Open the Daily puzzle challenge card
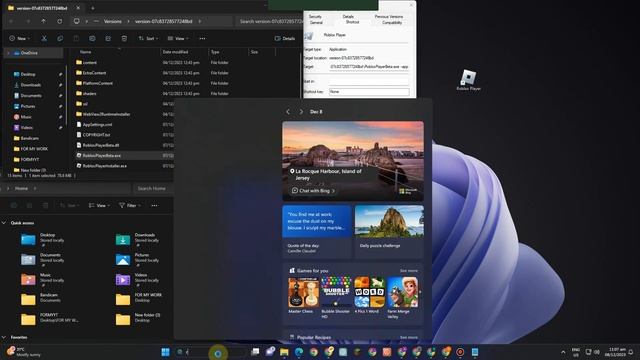This screenshot has width=640, height=360. [x=389, y=231]
